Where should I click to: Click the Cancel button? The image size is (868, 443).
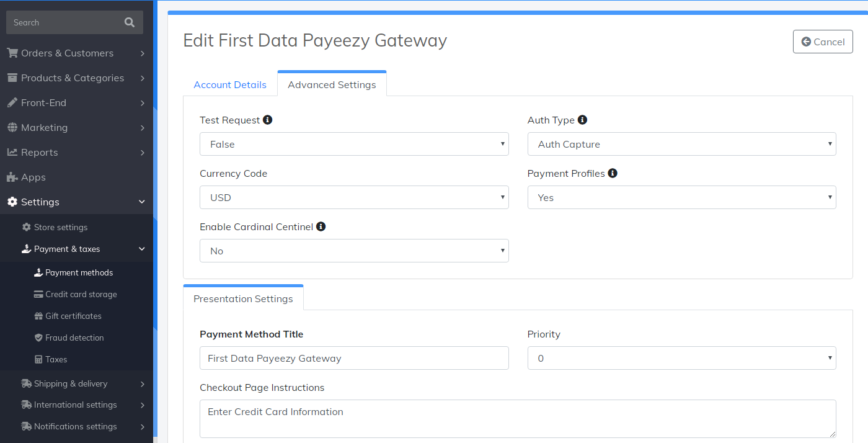coord(823,42)
